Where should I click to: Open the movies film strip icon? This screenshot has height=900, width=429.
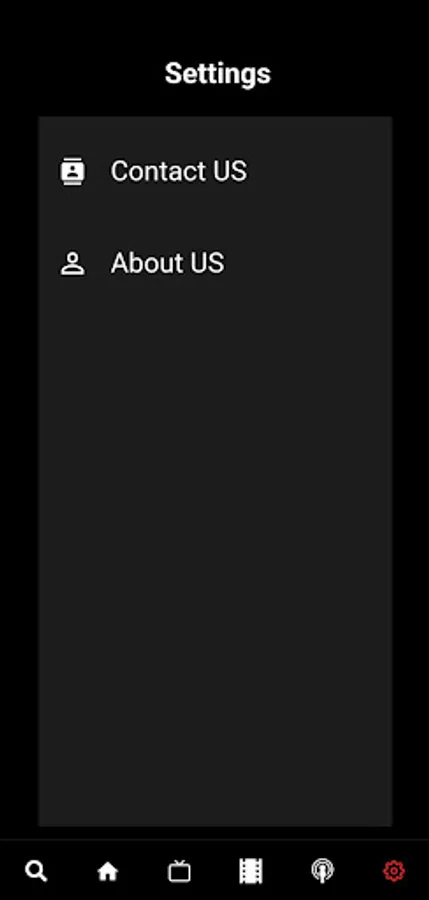[x=250, y=871]
